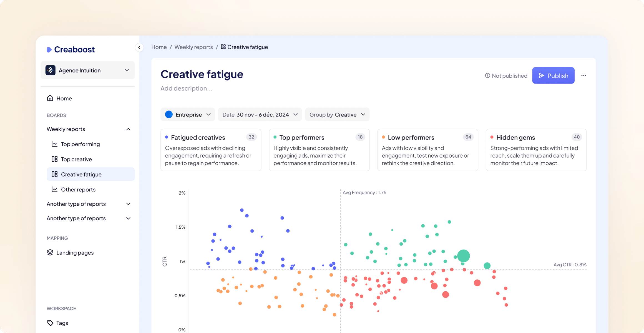The width and height of the screenshot is (644, 333).
Task: Select the Fatigued creatives card
Action: (211, 150)
